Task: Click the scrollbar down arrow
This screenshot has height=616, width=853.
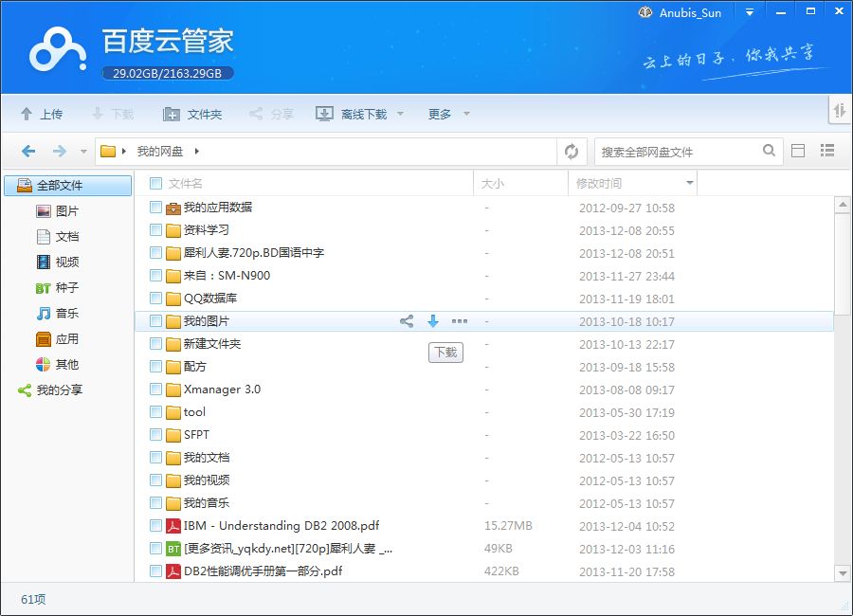Action: pos(843,573)
